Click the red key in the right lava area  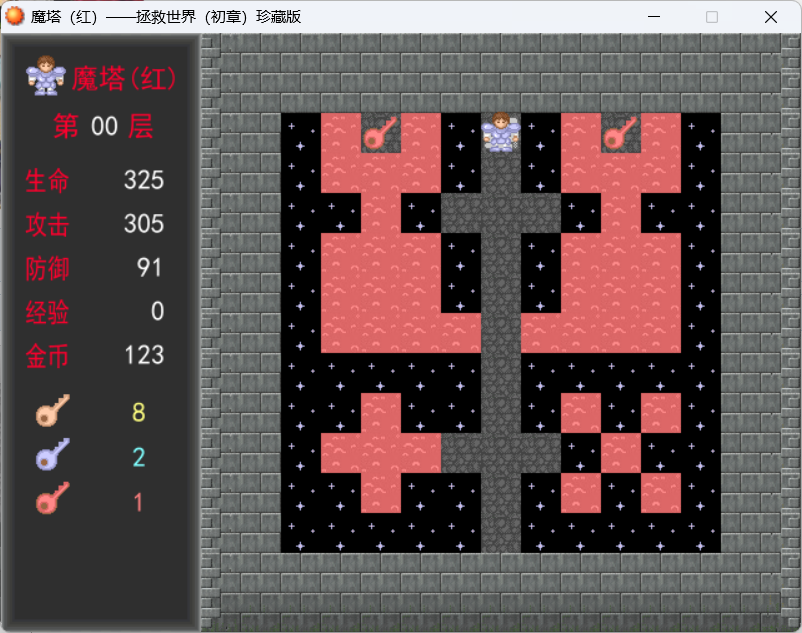pyautogui.click(x=620, y=133)
